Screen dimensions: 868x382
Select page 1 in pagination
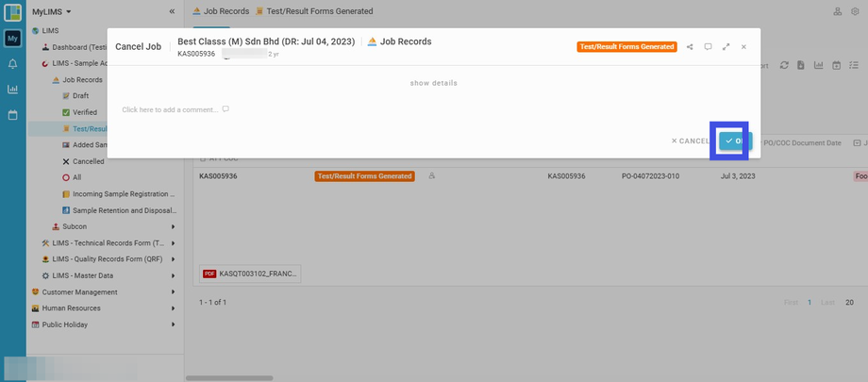[x=810, y=302]
